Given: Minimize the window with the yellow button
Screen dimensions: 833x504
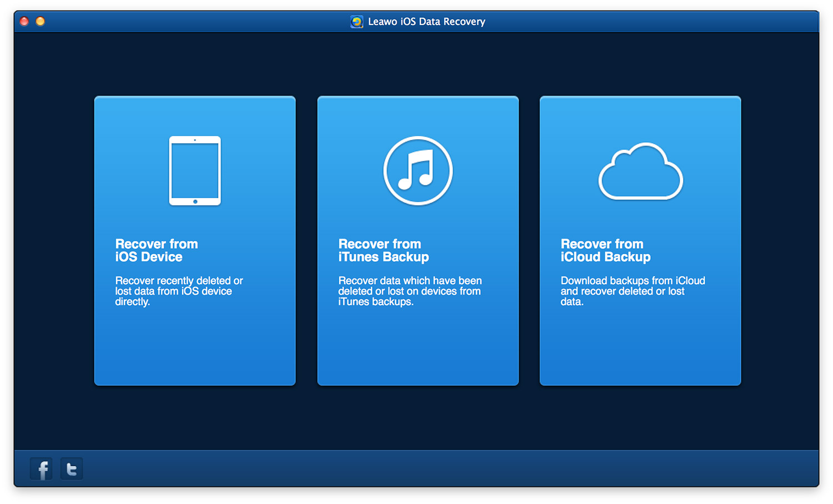Looking at the screenshot, I should click(41, 22).
